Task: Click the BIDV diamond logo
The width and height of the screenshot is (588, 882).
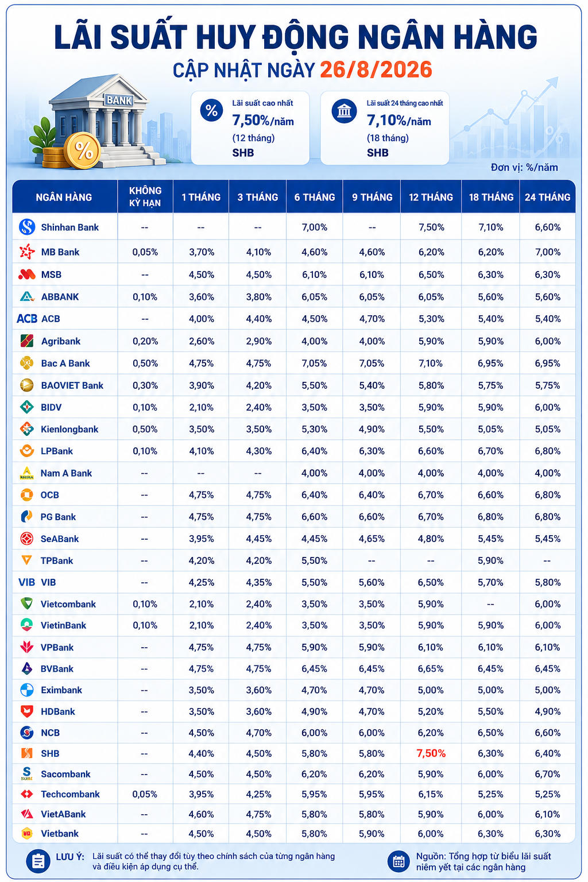Action: [27, 407]
